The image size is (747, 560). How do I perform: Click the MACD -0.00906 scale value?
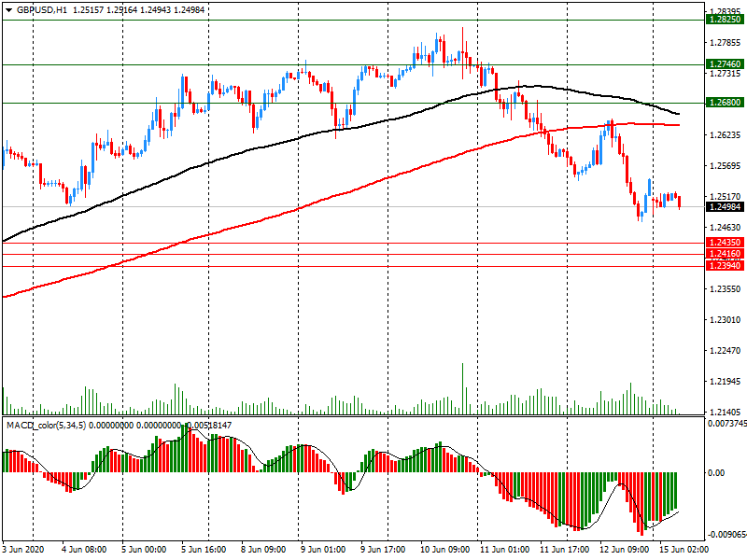[x=727, y=534]
